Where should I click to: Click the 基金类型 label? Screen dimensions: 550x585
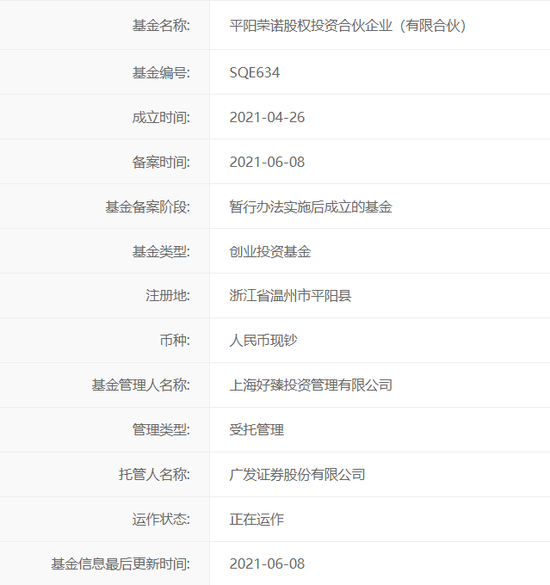(x=161, y=251)
